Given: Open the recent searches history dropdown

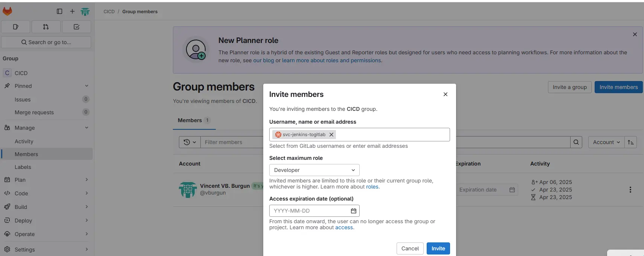Looking at the screenshot, I should point(190,142).
